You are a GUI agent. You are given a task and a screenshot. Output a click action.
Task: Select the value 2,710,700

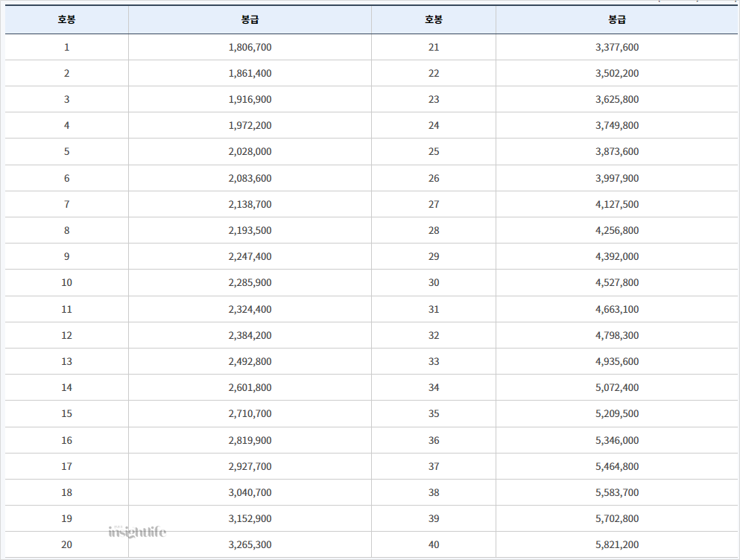point(250,413)
